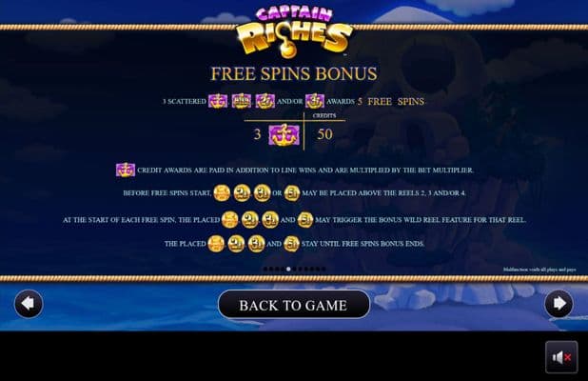Click the first gold coin in At The Start line
The height and width of the screenshot is (381, 588).
coord(230,220)
